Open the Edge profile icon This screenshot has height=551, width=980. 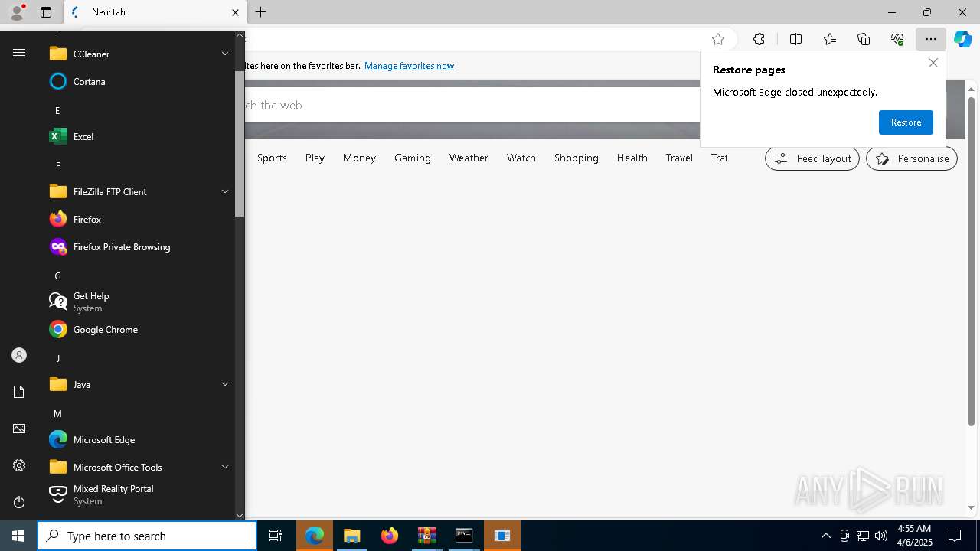click(x=17, y=12)
